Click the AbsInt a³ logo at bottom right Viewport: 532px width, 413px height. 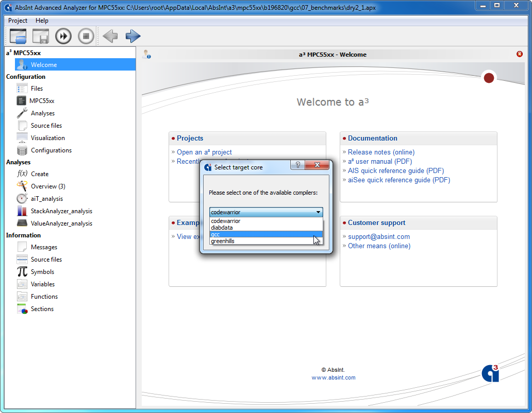click(490, 373)
